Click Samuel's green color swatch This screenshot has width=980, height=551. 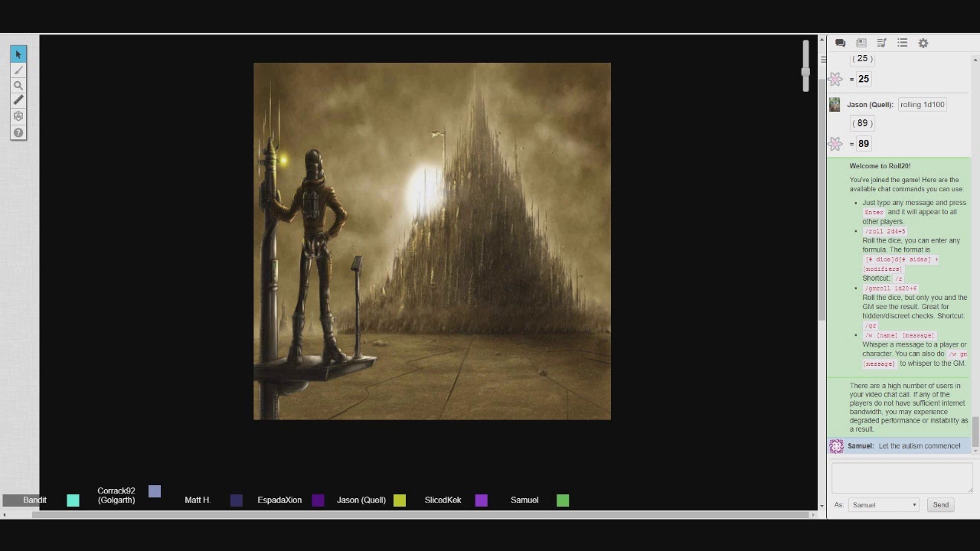(x=563, y=500)
